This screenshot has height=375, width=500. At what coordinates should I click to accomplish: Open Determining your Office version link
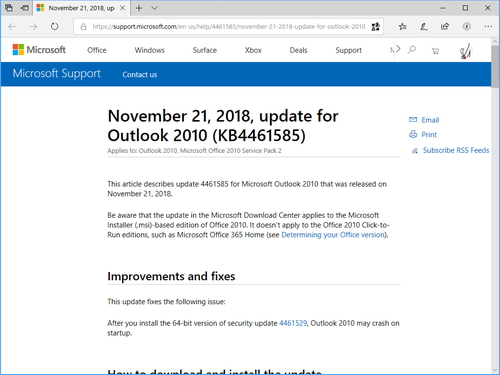[333, 235]
